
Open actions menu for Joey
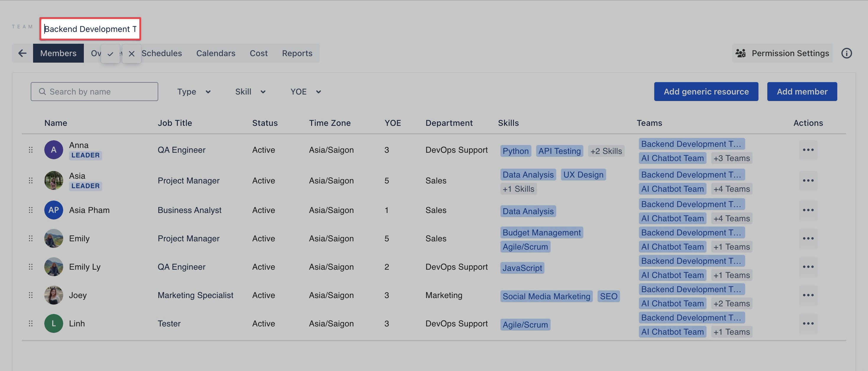pyautogui.click(x=808, y=295)
